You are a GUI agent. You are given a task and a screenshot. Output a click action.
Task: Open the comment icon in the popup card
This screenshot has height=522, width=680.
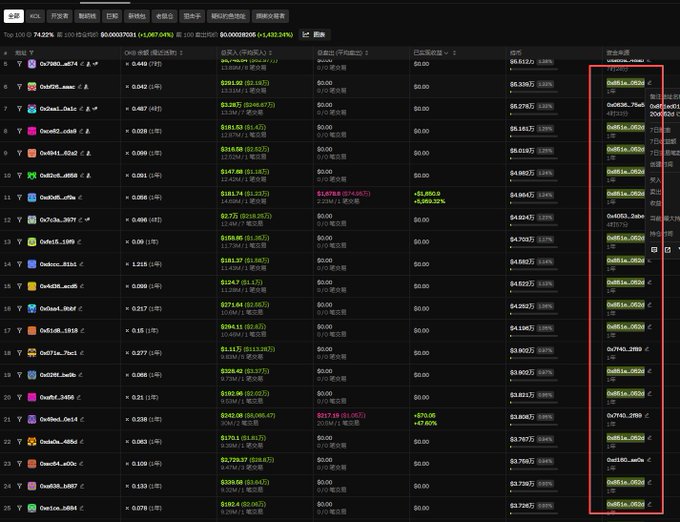point(654,250)
